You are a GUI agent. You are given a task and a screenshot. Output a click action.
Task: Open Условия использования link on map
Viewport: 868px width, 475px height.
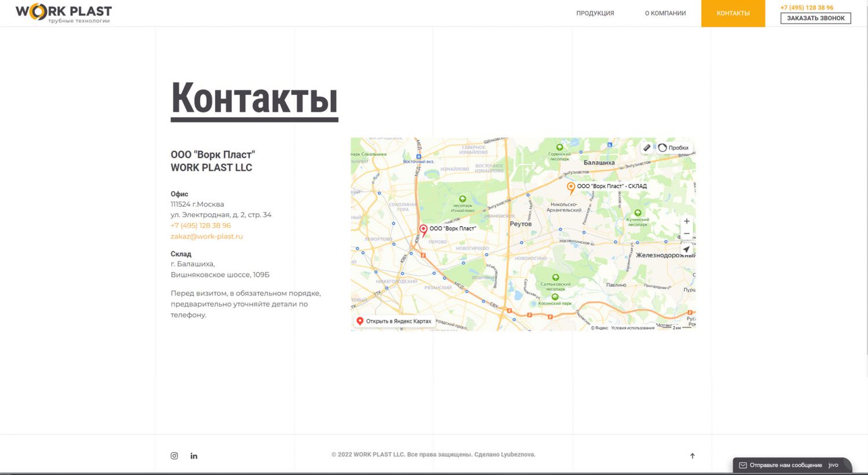pyautogui.click(x=632, y=328)
